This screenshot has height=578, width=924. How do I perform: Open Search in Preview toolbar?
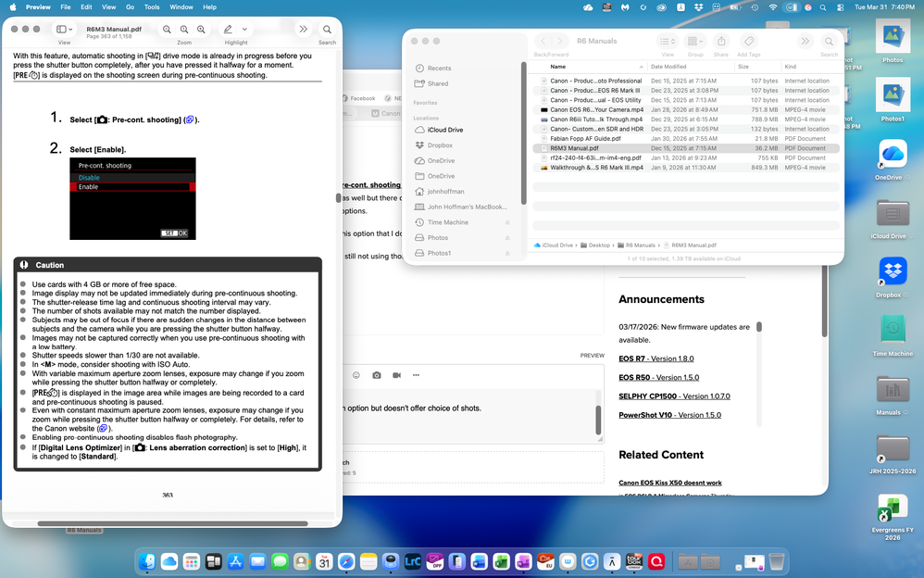(327, 29)
